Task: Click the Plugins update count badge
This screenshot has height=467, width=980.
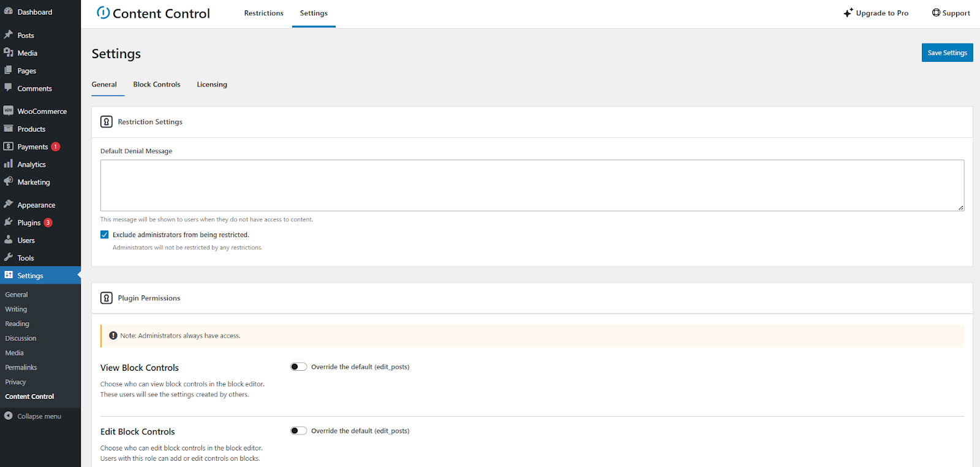Action: [48, 222]
